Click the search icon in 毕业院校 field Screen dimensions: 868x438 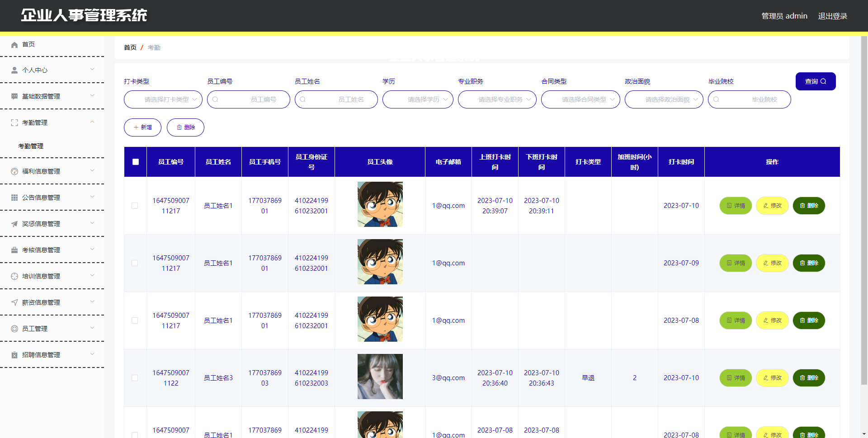pyautogui.click(x=716, y=99)
